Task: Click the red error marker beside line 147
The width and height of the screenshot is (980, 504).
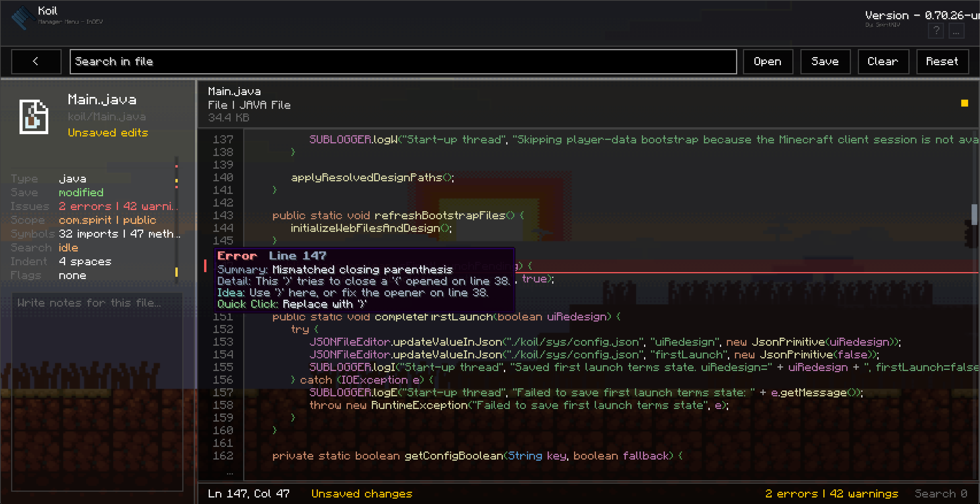Action: (x=205, y=266)
